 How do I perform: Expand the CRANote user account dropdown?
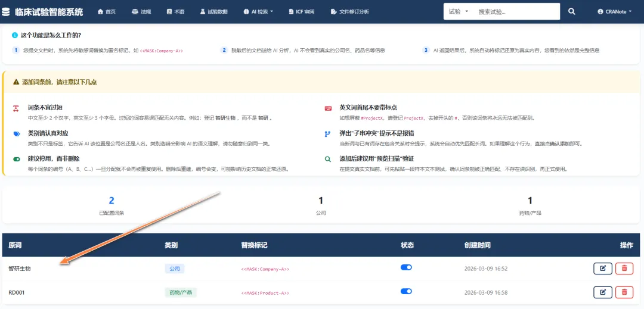pyautogui.click(x=614, y=12)
